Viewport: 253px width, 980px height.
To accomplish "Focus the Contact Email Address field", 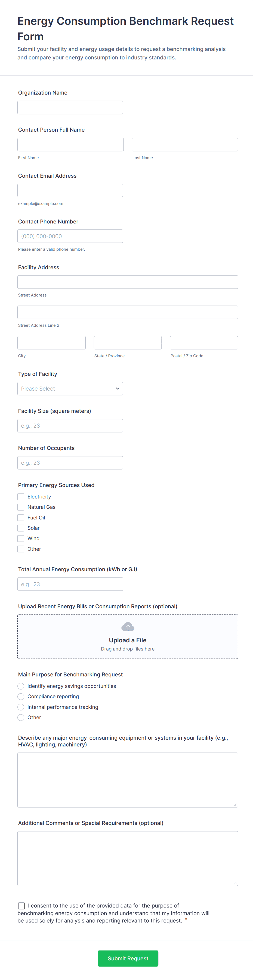I will tap(70, 190).
